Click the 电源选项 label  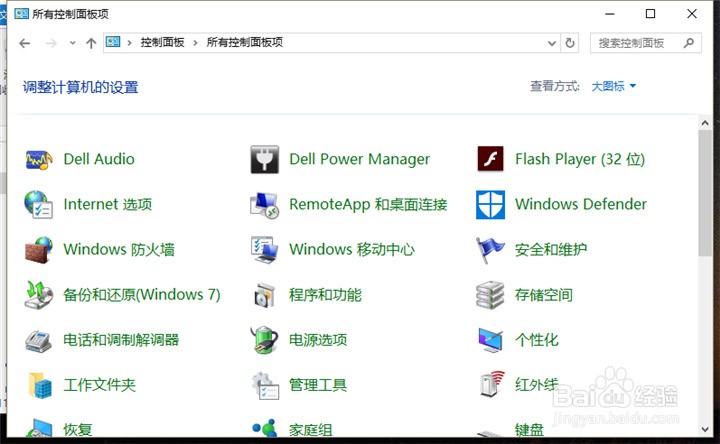(x=318, y=340)
